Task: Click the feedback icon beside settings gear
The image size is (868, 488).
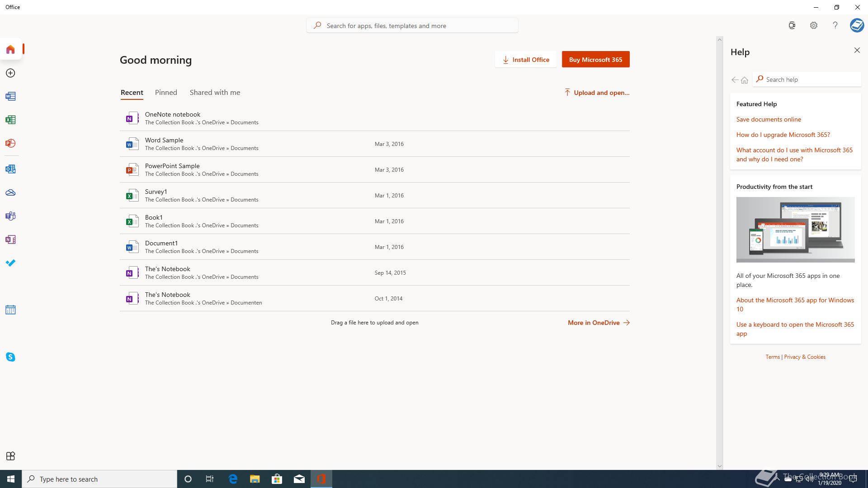Action: coord(792,25)
